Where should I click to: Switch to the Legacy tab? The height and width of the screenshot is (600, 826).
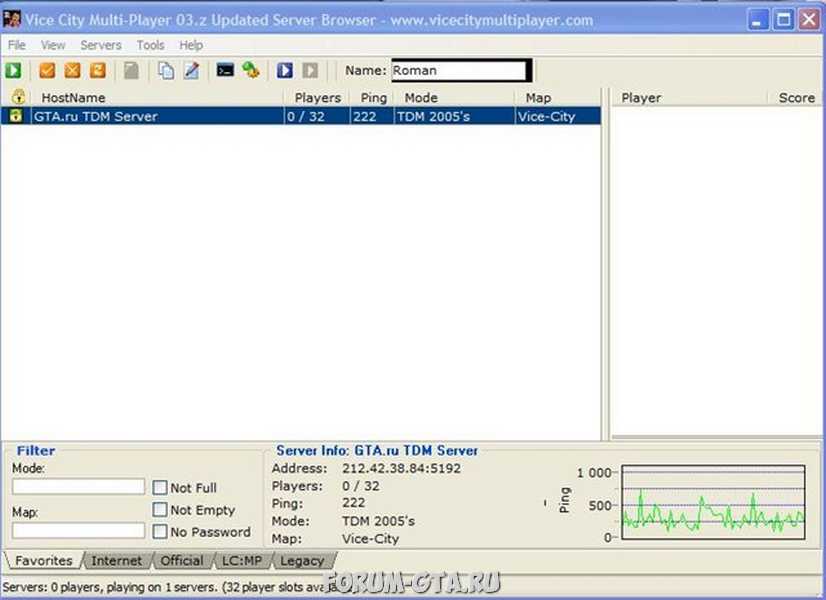[302, 560]
